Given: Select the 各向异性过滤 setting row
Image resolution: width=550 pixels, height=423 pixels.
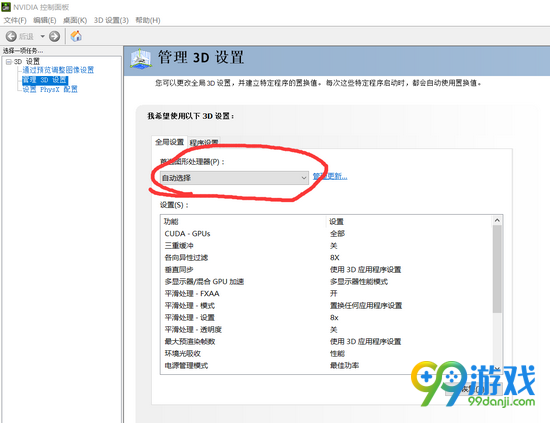Looking at the screenshot, I should [326, 257].
